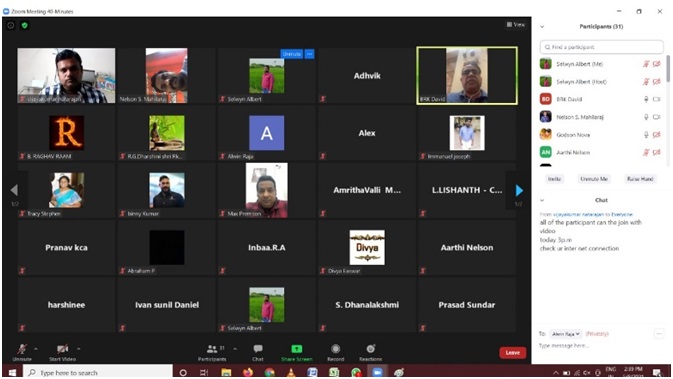Turn on camera with Start Video

(62, 352)
